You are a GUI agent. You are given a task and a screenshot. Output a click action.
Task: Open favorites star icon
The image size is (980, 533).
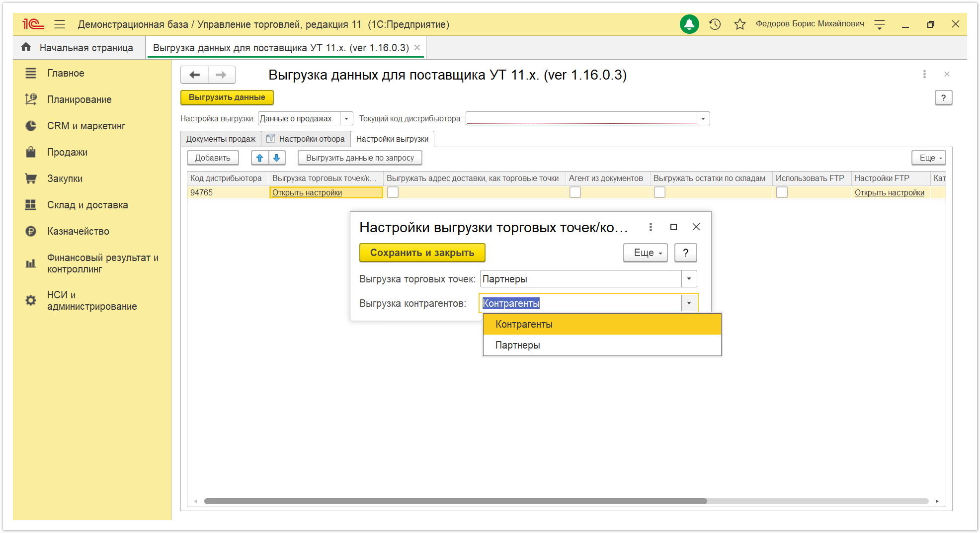(x=740, y=24)
